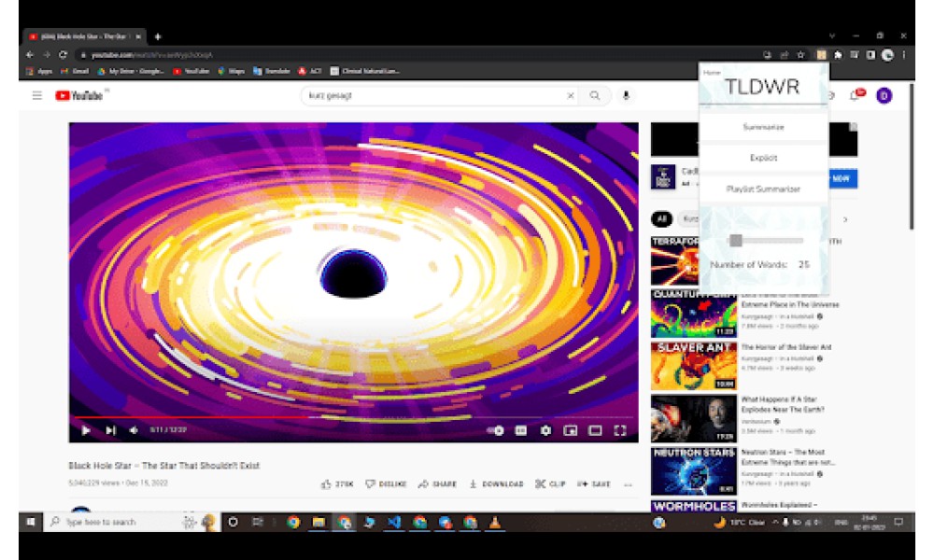Open the YouTube account avatar menu

tap(884, 95)
